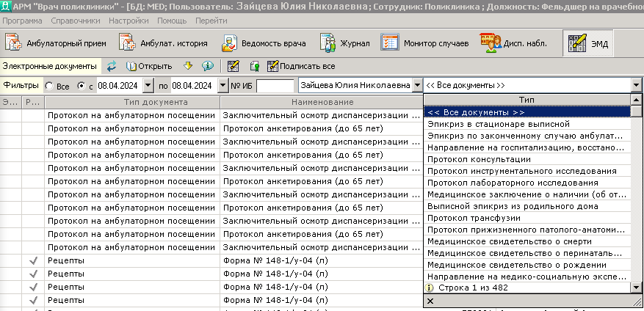Screen dimensions: 644x311
Task: Open the Программа menu
Action: coord(22,21)
